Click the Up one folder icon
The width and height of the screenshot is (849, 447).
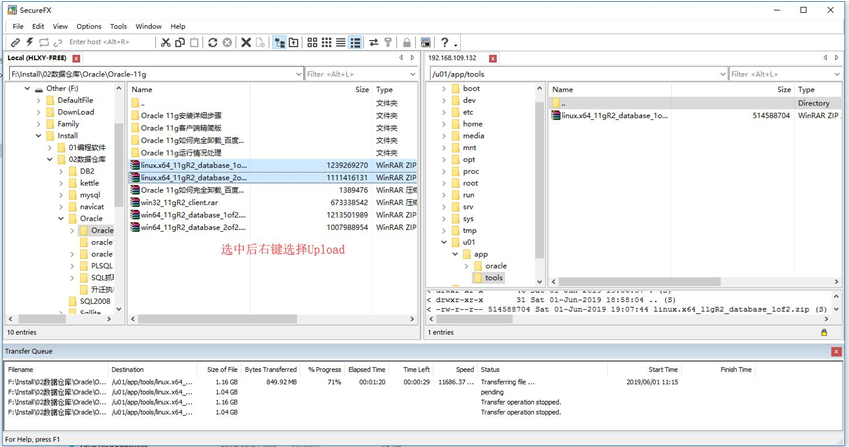coord(293,42)
